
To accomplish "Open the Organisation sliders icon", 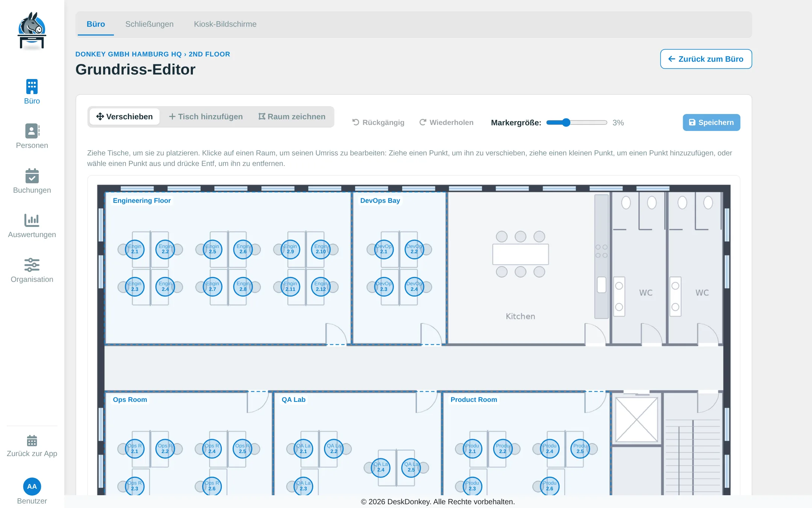I will [32, 265].
